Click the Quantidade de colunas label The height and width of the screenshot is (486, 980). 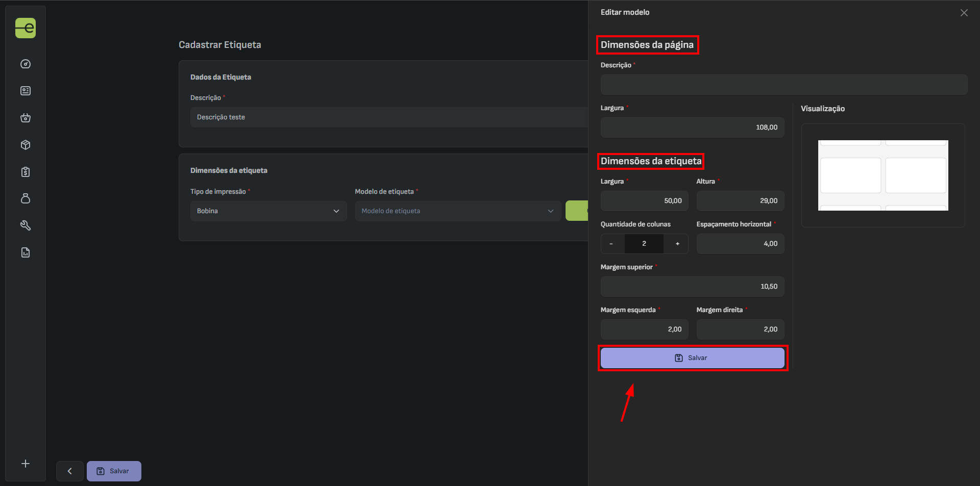point(635,224)
